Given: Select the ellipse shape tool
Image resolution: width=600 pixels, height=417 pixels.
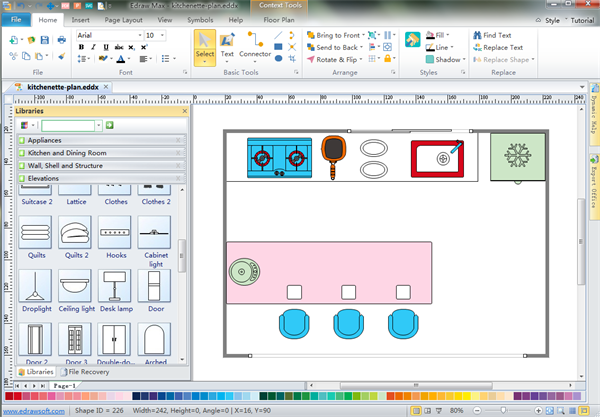Looking at the screenshot, I should pos(278,59).
